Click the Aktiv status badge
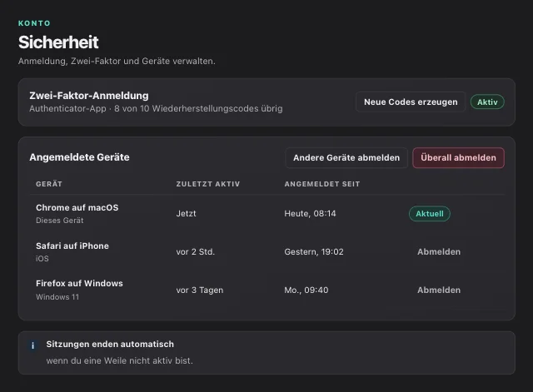The width and height of the screenshot is (533, 392). coord(487,102)
